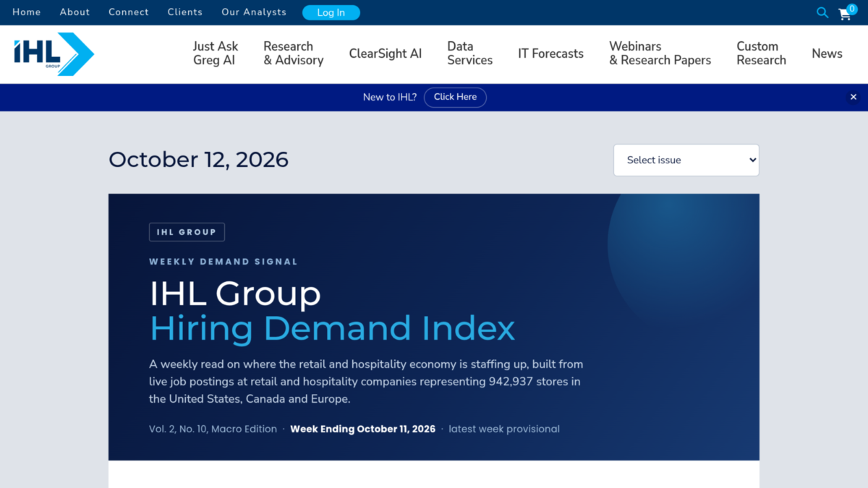Open the Connect menu item

[129, 12]
